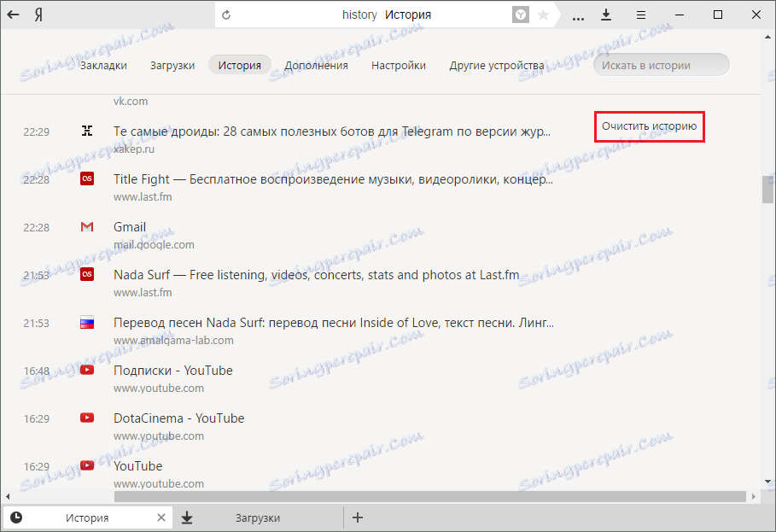The image size is (776, 532).
Task: Go back with the left arrow
Action: tap(14, 15)
